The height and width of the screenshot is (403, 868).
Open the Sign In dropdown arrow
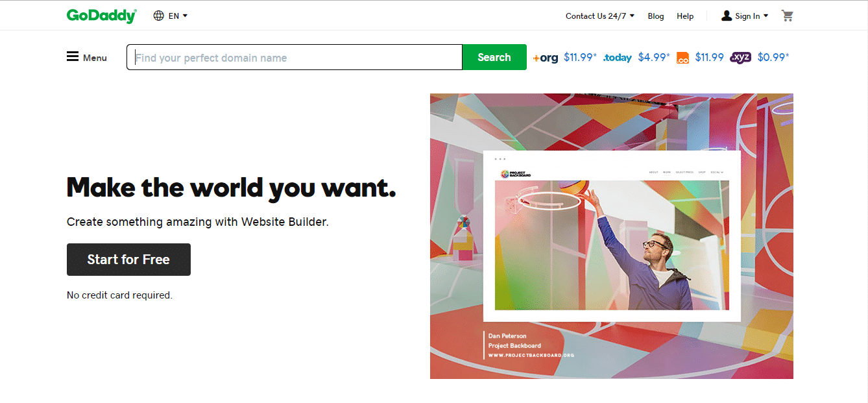click(766, 16)
